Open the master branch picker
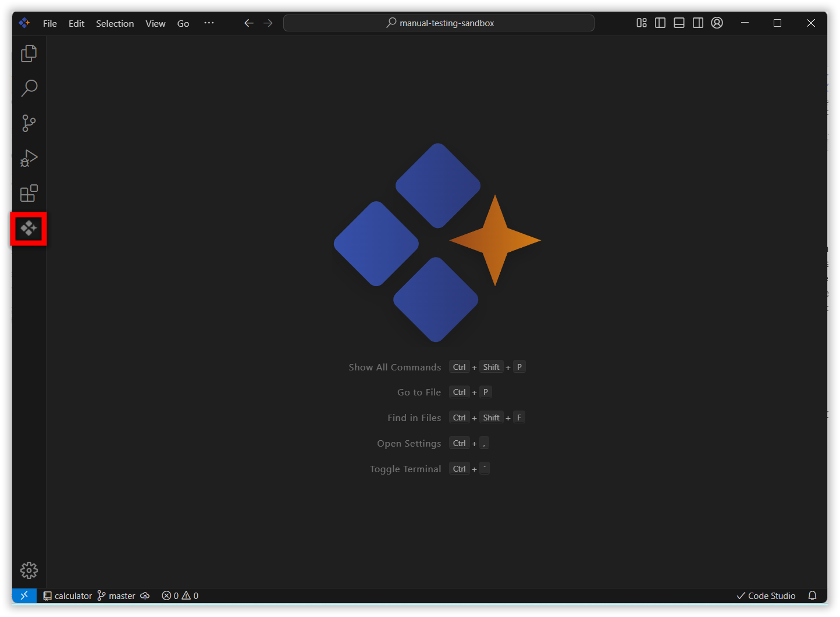The width and height of the screenshot is (840, 617). [116, 595]
